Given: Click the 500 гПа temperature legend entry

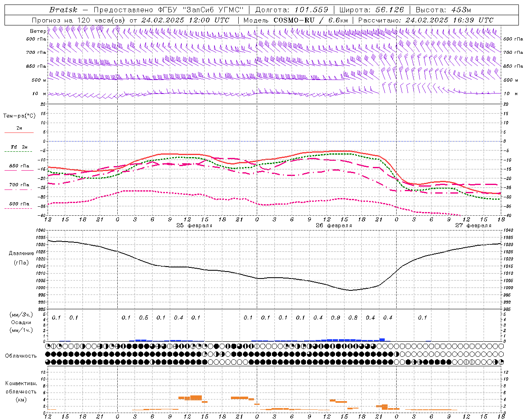Looking at the screenshot, I should pyautogui.click(x=19, y=203).
